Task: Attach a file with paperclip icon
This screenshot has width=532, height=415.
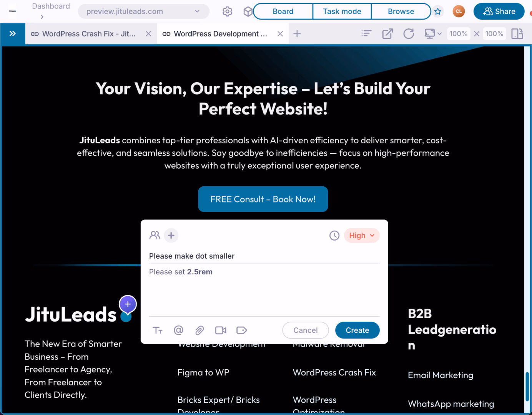Action: click(199, 330)
